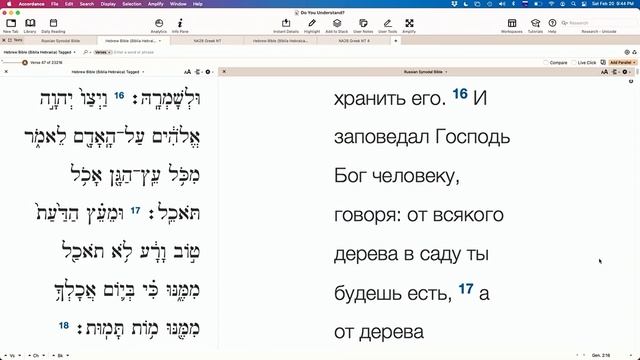Image resolution: width=640 pixels, height=360 pixels.
Task: Open the Selection menu
Action: 132,4
